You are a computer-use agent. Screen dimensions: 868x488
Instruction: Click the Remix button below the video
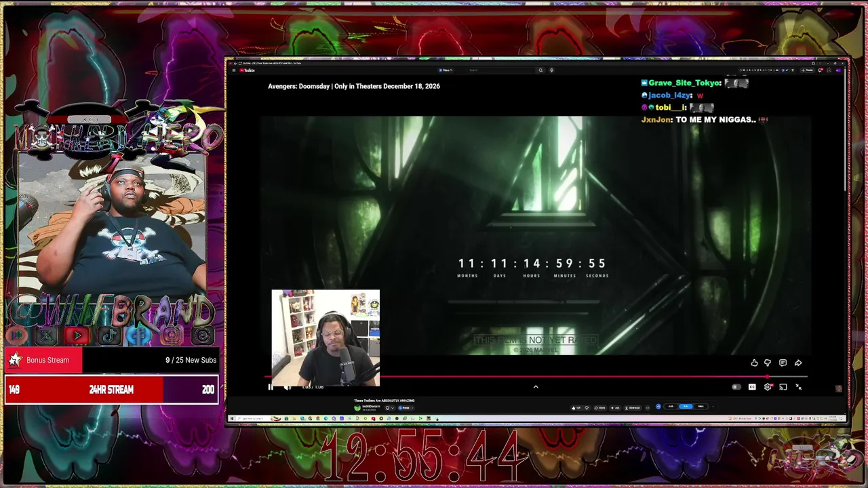404,407
